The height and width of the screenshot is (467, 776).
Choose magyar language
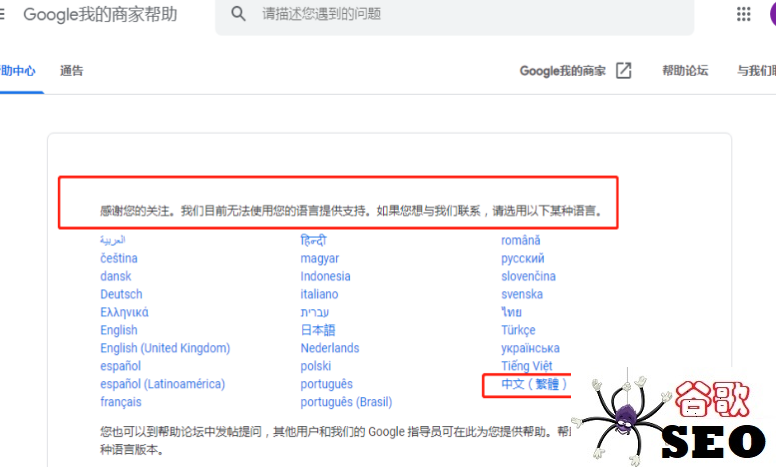tap(320, 258)
